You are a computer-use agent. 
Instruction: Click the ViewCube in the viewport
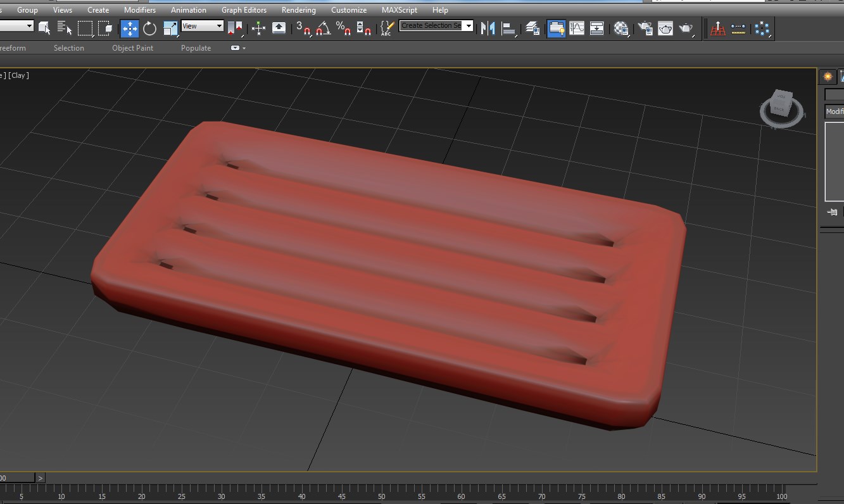[x=781, y=108]
